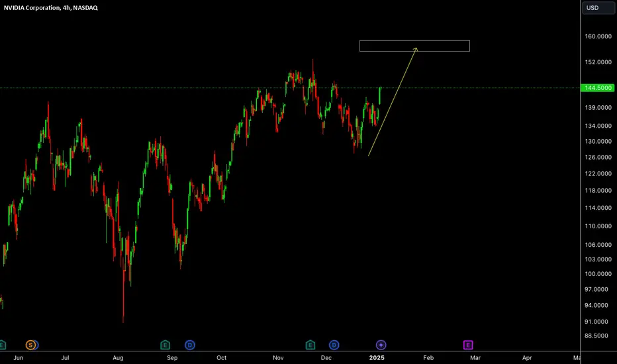Click the purple star event marker near 2025

pos(381,345)
